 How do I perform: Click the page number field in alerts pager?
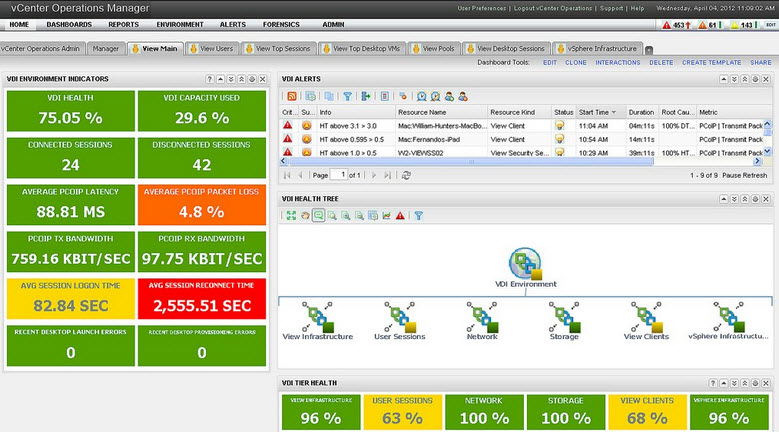pyautogui.click(x=338, y=175)
